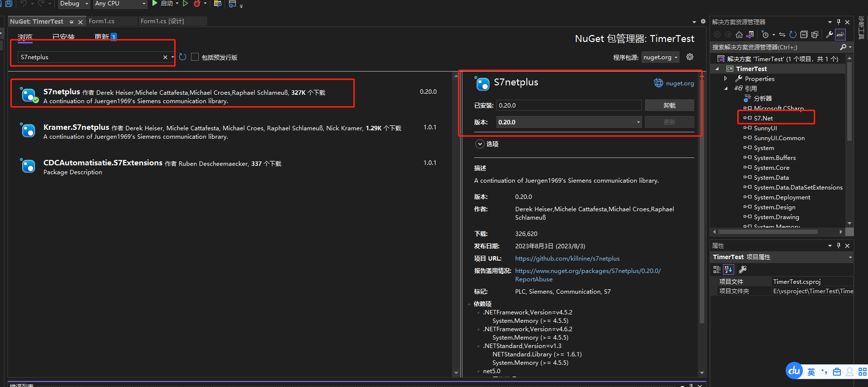Click the Solution Explorer home icon
Image resolution: width=868 pixels, height=387 pixels.
click(739, 35)
